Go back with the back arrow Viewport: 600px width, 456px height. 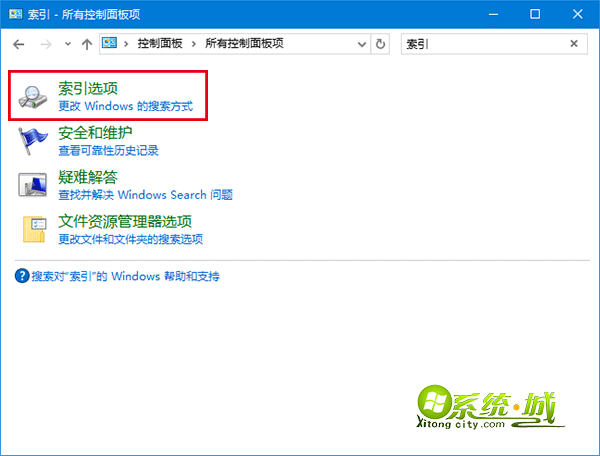coord(19,44)
